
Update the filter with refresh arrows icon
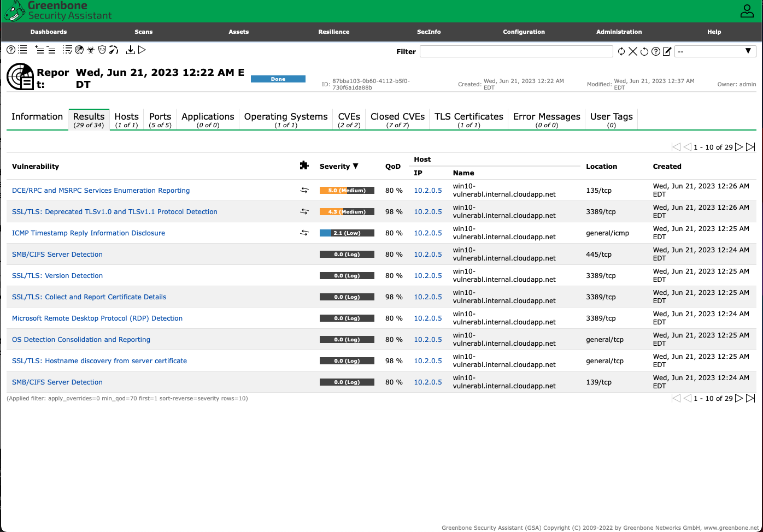pos(621,51)
